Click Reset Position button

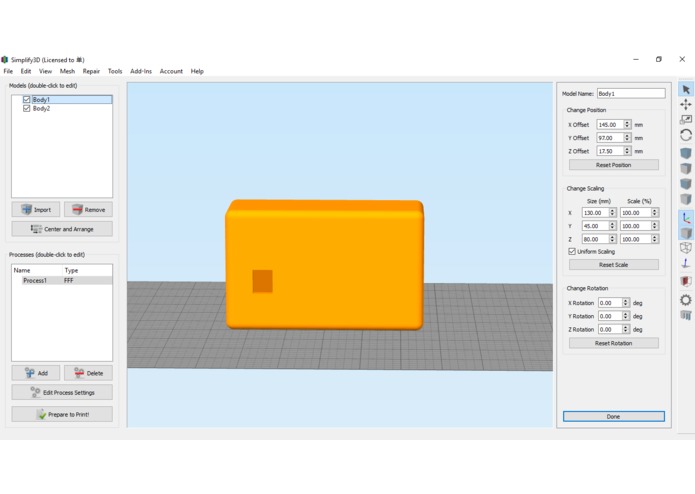click(613, 165)
